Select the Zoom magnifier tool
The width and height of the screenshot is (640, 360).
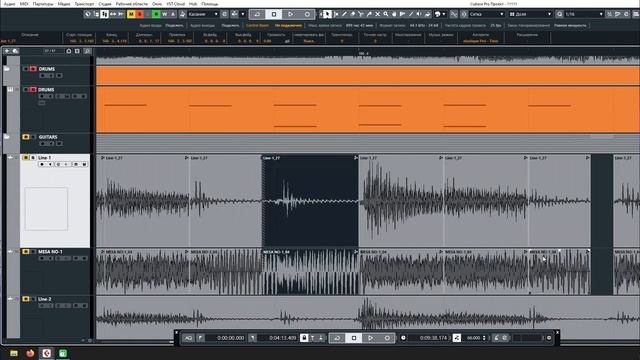click(386, 14)
